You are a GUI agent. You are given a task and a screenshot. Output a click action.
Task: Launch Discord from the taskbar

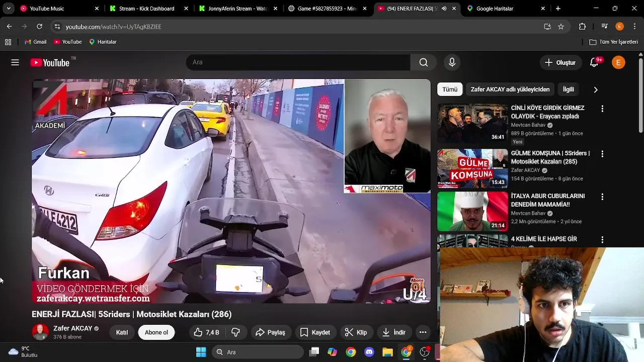[369, 352]
